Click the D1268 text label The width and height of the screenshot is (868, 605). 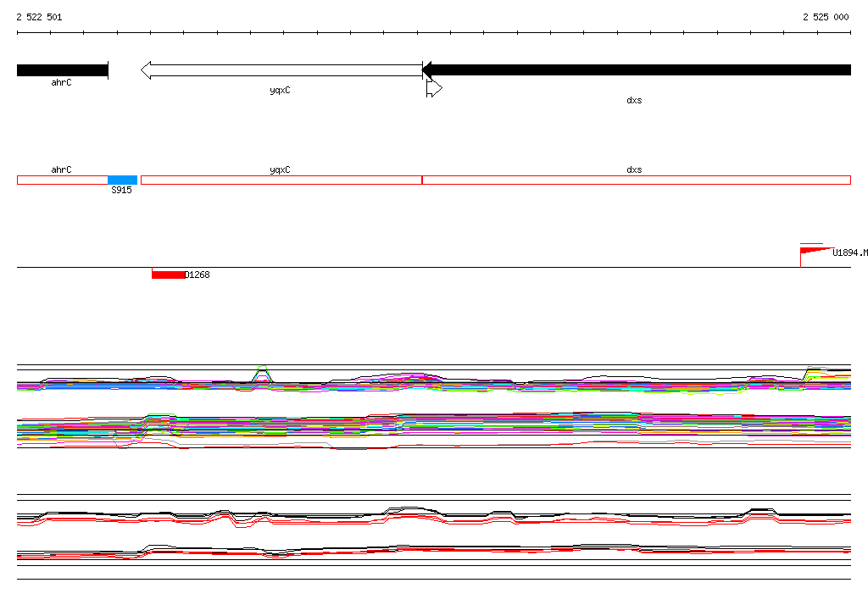point(197,275)
